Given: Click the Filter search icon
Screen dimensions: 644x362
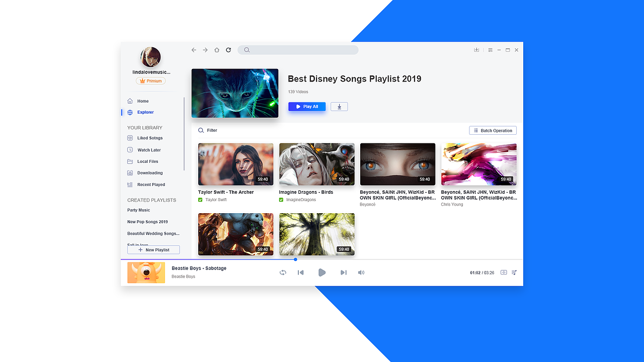Looking at the screenshot, I should pos(201,130).
